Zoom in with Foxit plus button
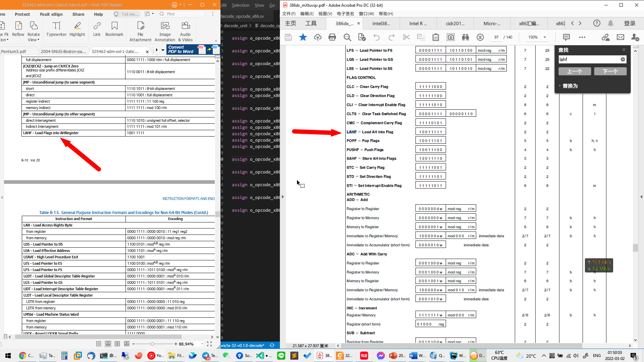 pyautogui.click(x=176, y=344)
